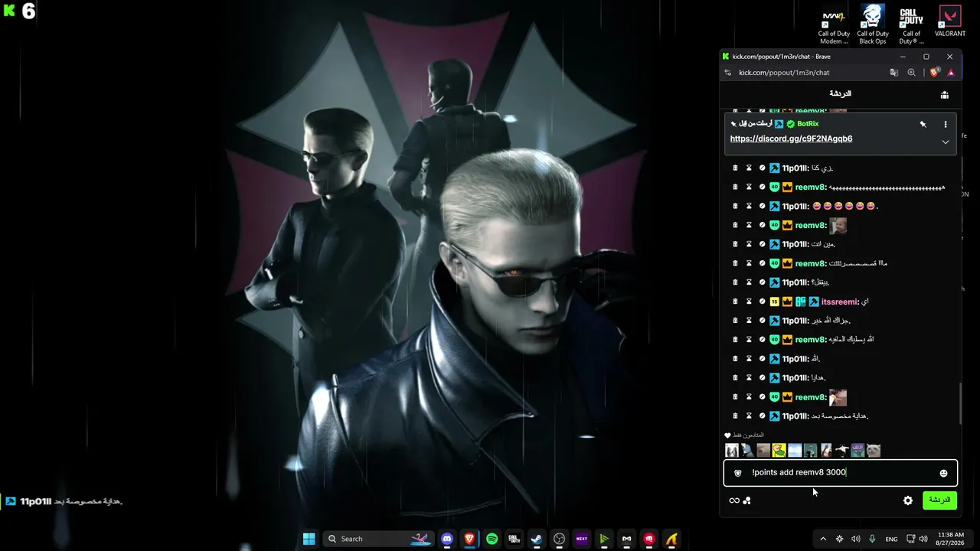Click the BotRix username in pinned message
Viewport: 980px width, 551px height.
pos(808,124)
